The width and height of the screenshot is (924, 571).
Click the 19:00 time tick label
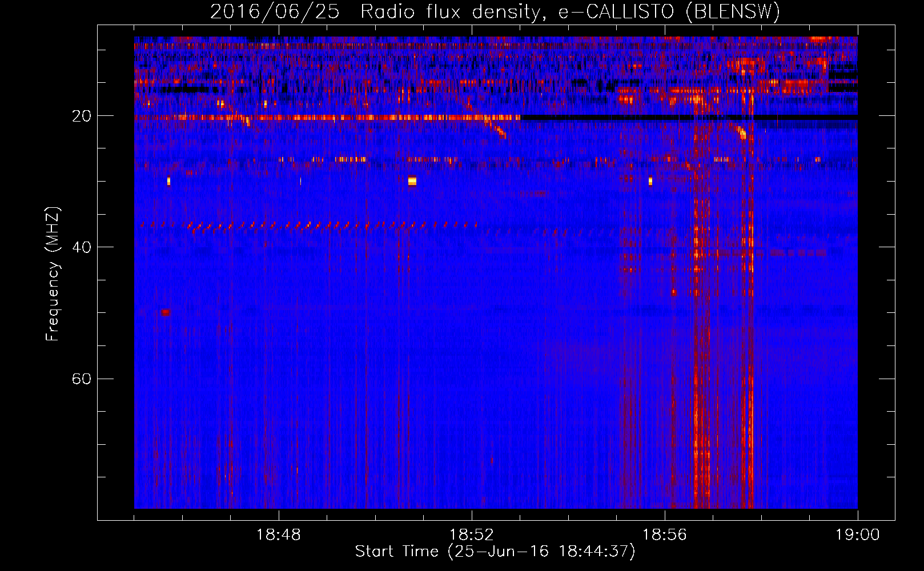coord(858,535)
